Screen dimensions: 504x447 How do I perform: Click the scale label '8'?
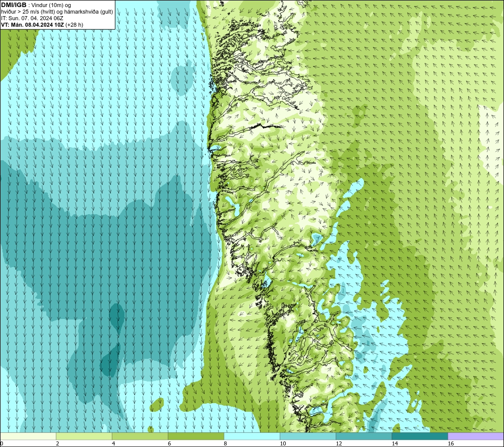225,443
